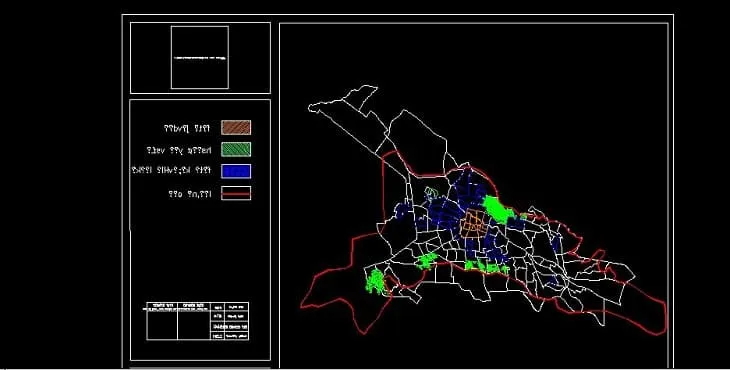730x370 pixels.
Task: Click the green outlined unfilled shape on map
Action: pos(431,192)
